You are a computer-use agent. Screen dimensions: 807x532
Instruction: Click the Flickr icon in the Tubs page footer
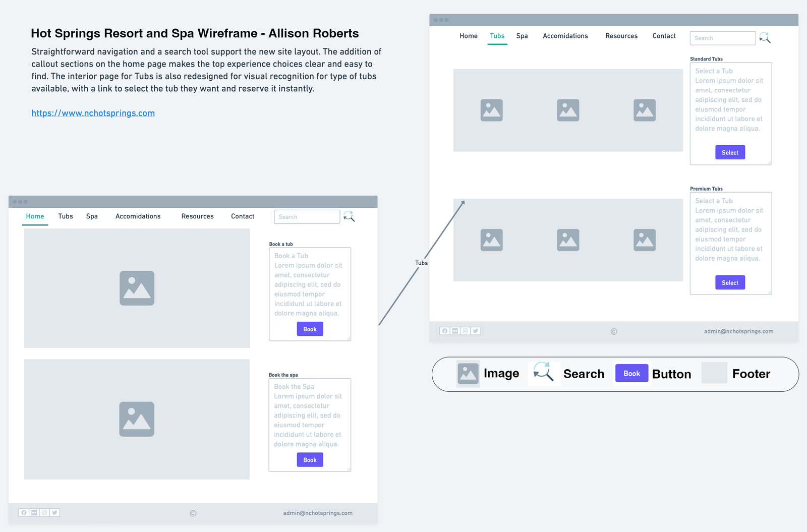[455, 331]
